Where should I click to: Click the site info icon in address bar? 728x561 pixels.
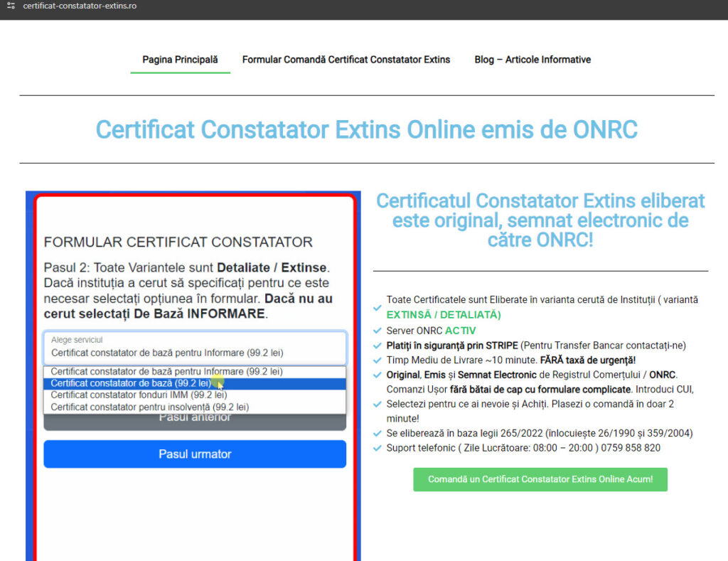point(10,6)
